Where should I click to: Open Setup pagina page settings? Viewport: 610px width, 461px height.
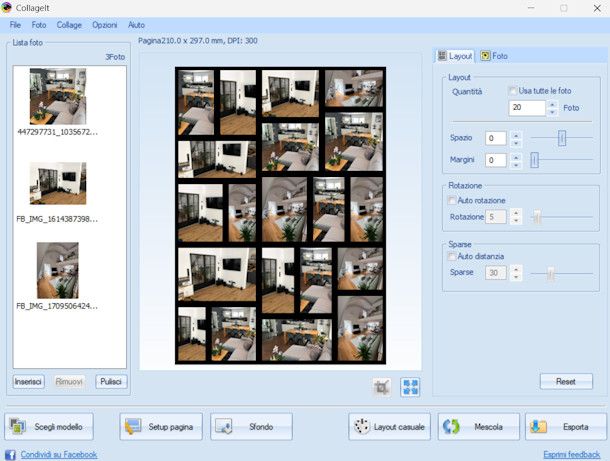(x=162, y=427)
